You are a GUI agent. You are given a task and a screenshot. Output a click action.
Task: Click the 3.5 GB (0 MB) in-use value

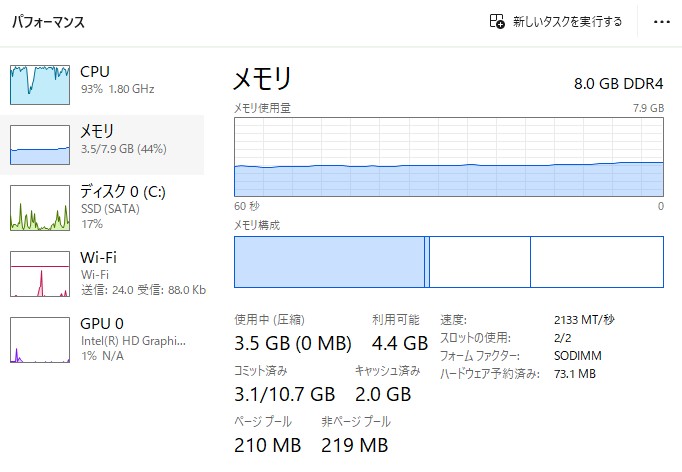[293, 343]
